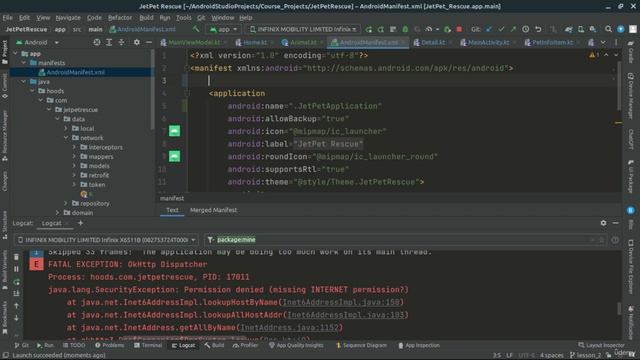This screenshot has width=640, height=360.
Task: Open Logcat device dropdown INFINIX X6511B
Action: [107, 240]
